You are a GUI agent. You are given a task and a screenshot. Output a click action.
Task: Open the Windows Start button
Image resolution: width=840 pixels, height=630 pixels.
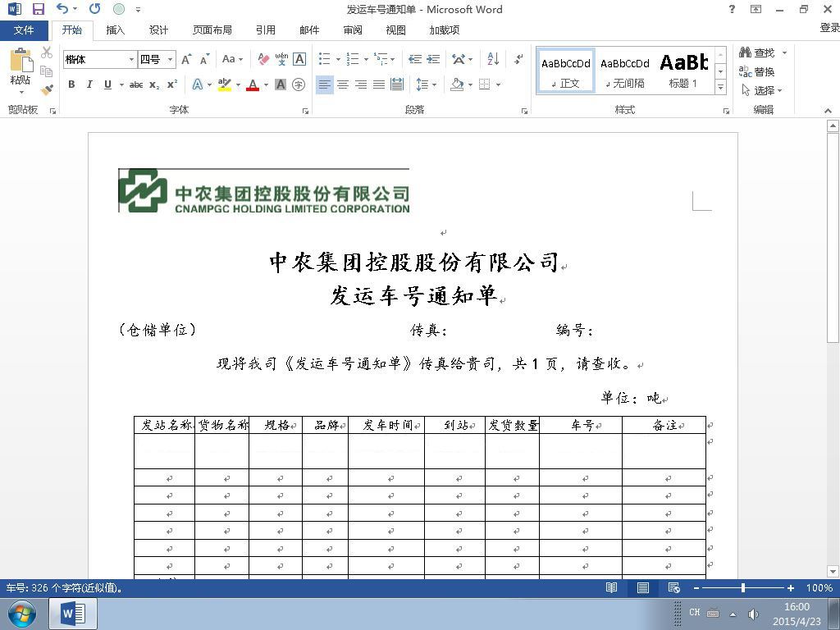point(21,614)
